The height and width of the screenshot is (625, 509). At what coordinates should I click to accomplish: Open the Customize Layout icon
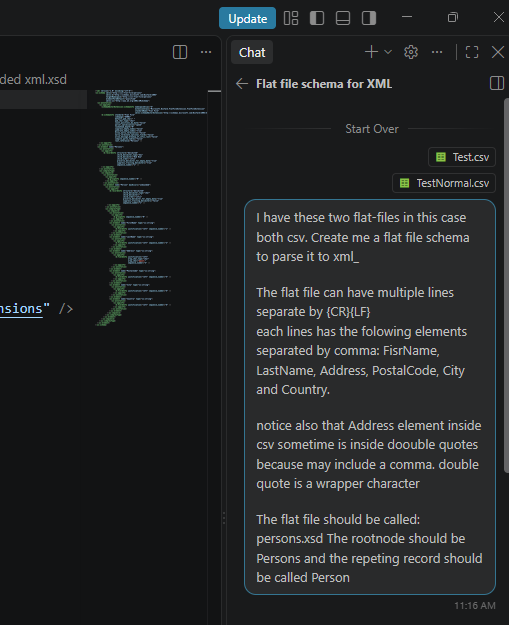(291, 18)
